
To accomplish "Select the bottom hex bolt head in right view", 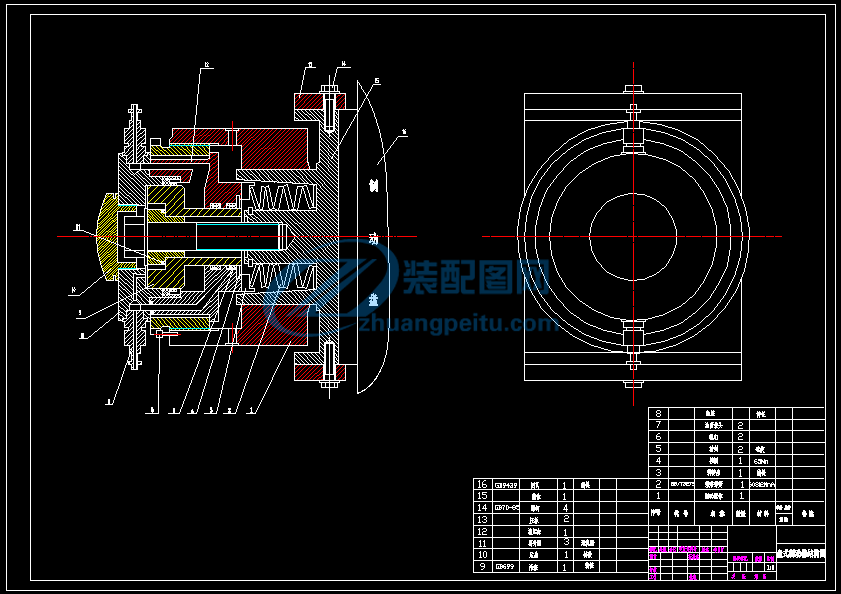I will [633, 384].
